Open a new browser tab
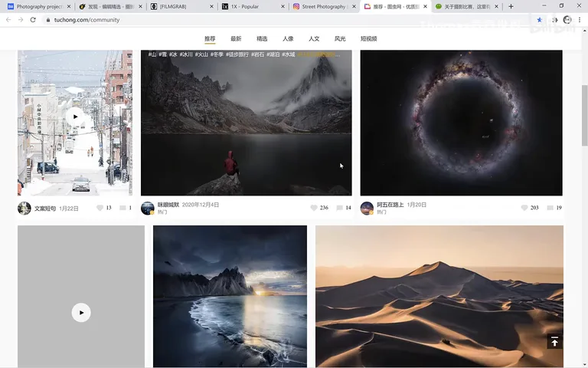 511,6
